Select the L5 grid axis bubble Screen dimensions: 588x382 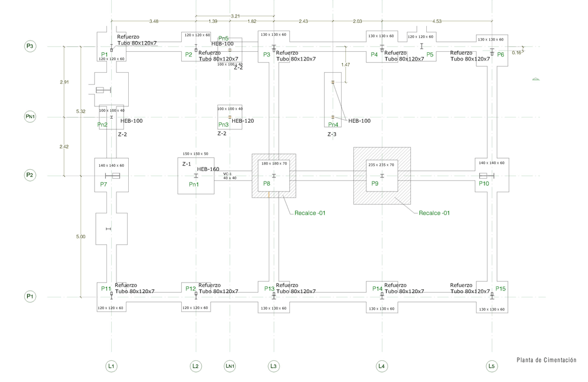click(x=492, y=366)
